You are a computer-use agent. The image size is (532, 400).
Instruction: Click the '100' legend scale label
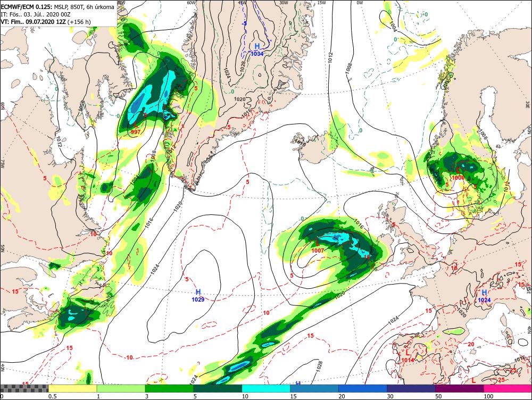[x=488, y=396]
